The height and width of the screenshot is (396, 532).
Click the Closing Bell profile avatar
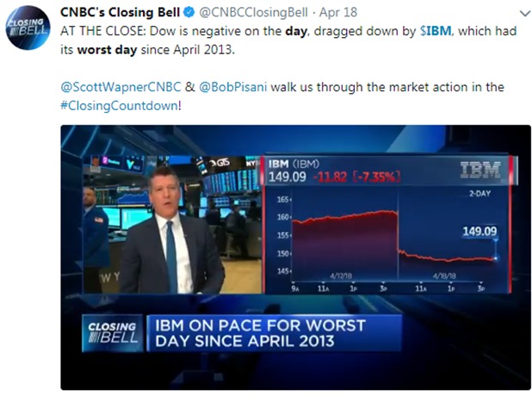(23, 28)
